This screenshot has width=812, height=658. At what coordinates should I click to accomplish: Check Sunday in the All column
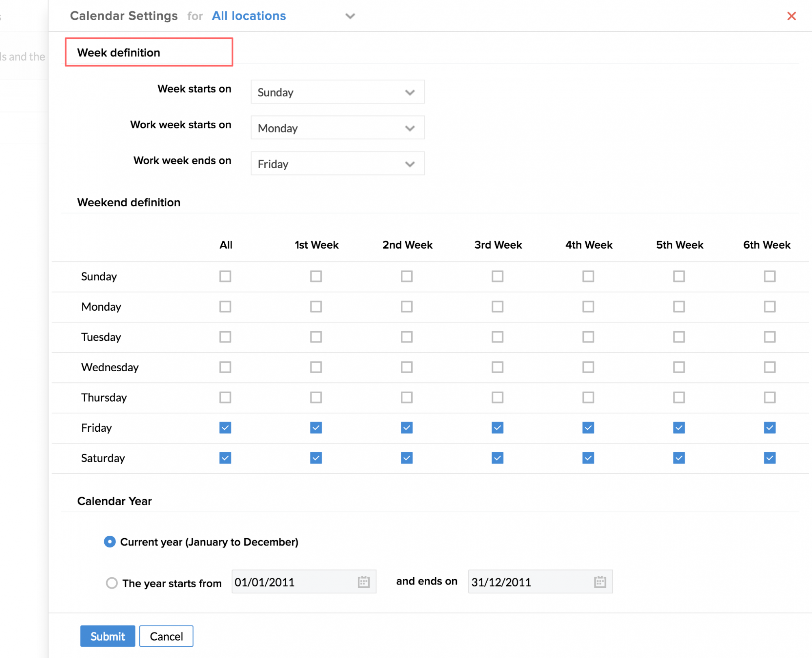click(225, 277)
